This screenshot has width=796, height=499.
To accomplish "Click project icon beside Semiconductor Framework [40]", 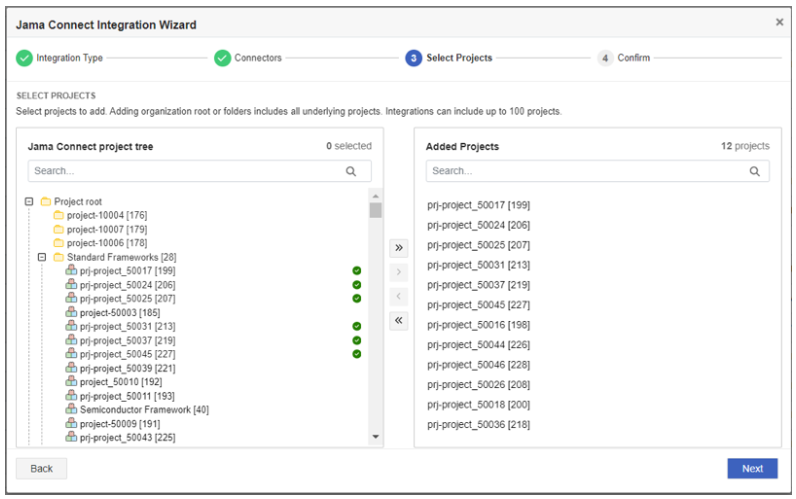I will (72, 409).
